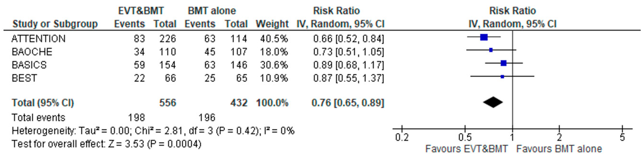Click the Study or Subgroup column header
Screen dimensions: 644x157
55,24
